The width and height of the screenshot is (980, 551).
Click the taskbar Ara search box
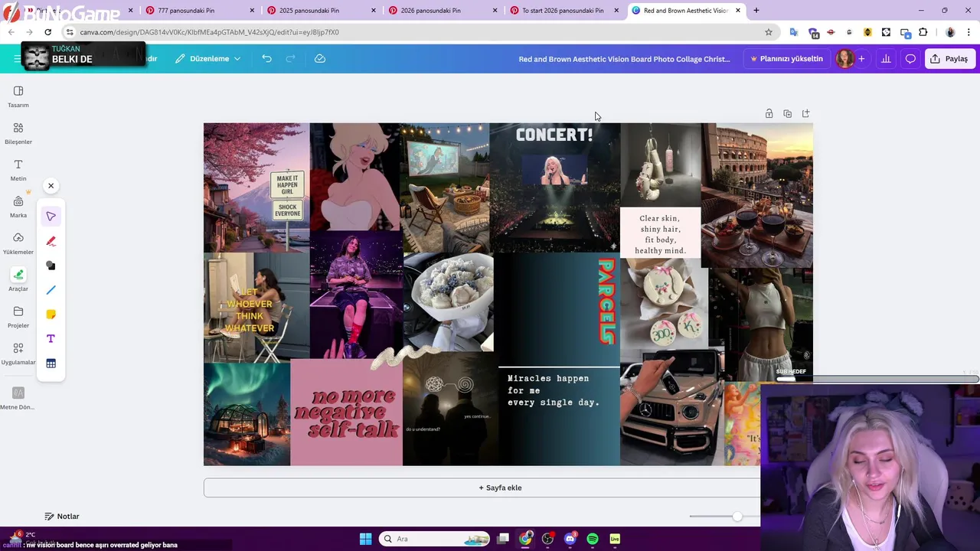pos(435,539)
